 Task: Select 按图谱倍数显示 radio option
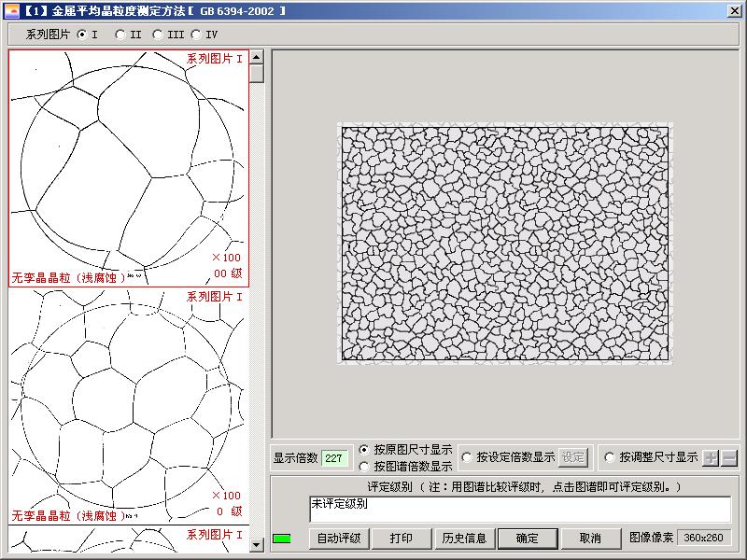pyautogui.click(x=364, y=466)
